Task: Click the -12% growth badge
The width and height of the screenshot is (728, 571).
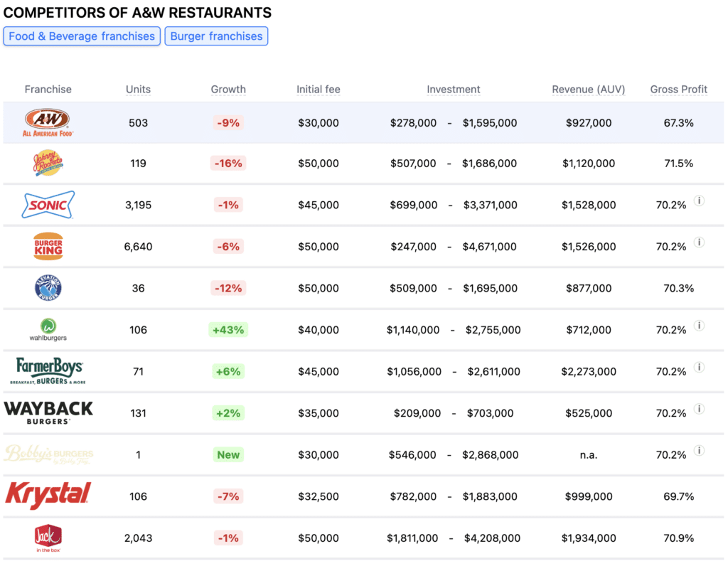Action: [x=228, y=288]
